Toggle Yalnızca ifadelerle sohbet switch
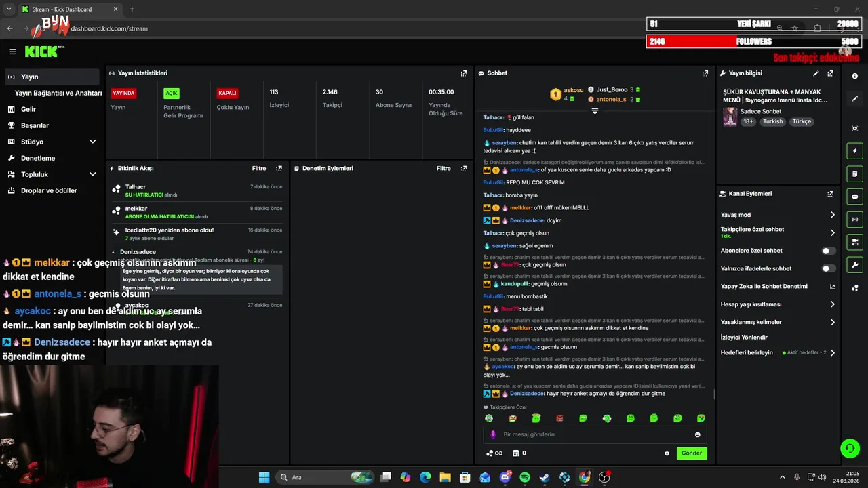 click(829, 268)
